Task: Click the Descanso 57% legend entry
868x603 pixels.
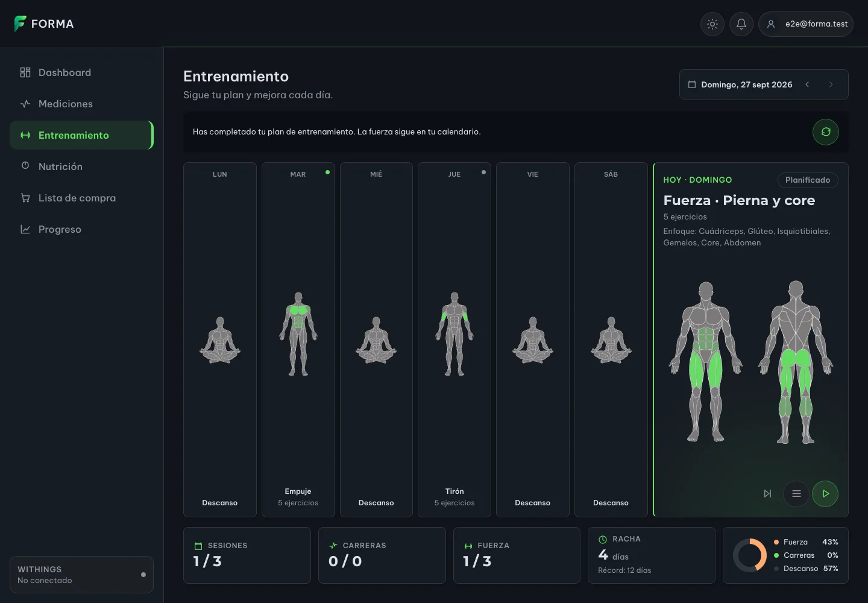Action: coord(806,569)
